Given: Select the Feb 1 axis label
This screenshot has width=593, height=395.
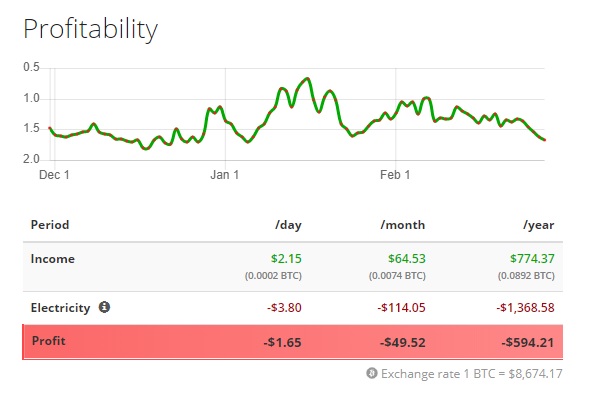Looking at the screenshot, I should pyautogui.click(x=395, y=175).
